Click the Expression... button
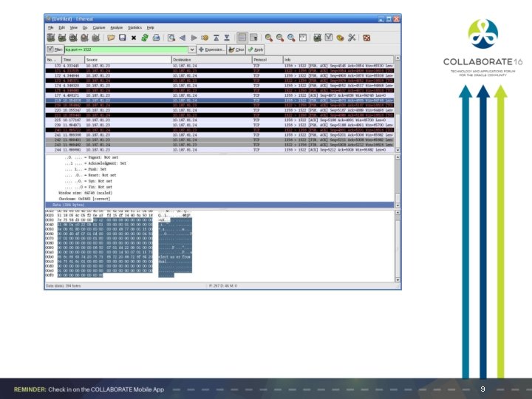This screenshot has height=399, width=532. tap(211, 50)
